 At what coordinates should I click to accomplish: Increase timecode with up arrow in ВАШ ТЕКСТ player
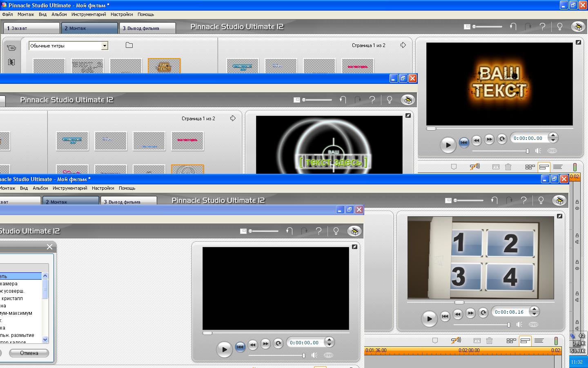553,135
